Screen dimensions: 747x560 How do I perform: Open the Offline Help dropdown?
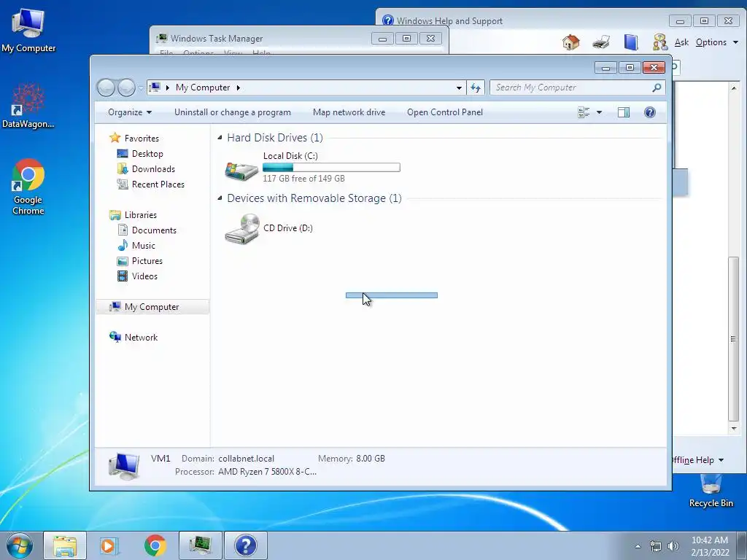click(x=698, y=460)
